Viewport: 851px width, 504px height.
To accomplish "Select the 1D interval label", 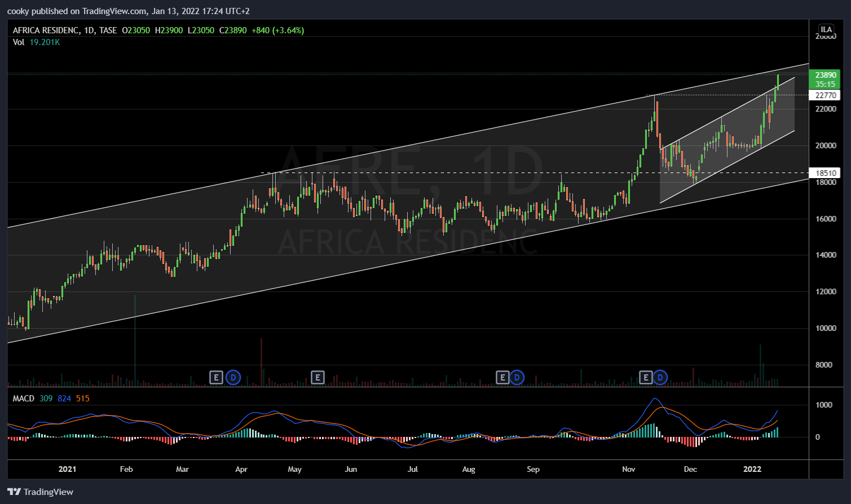I will (x=88, y=30).
